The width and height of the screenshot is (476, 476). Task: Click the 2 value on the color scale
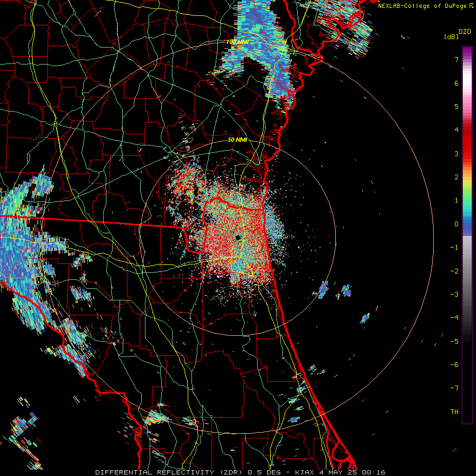[x=456, y=177]
